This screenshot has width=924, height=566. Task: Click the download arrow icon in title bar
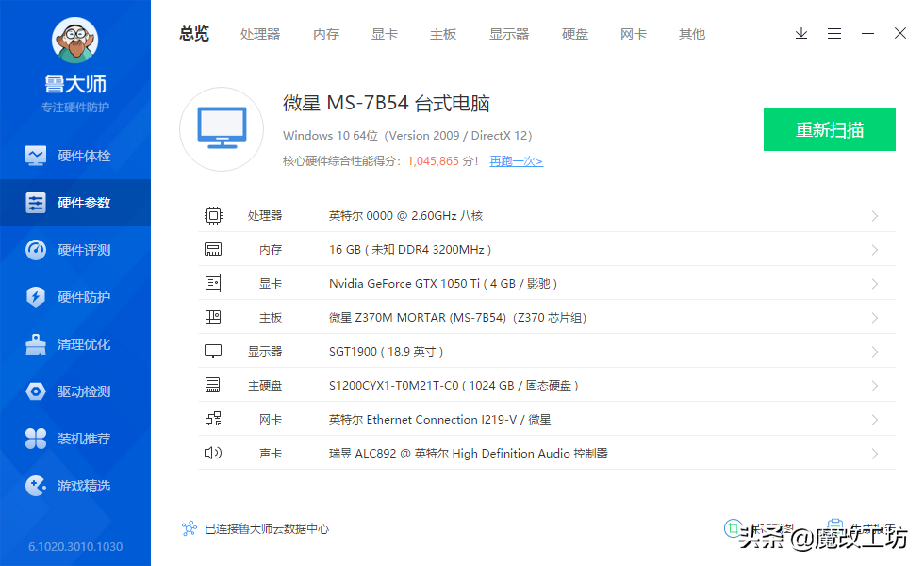(800, 34)
